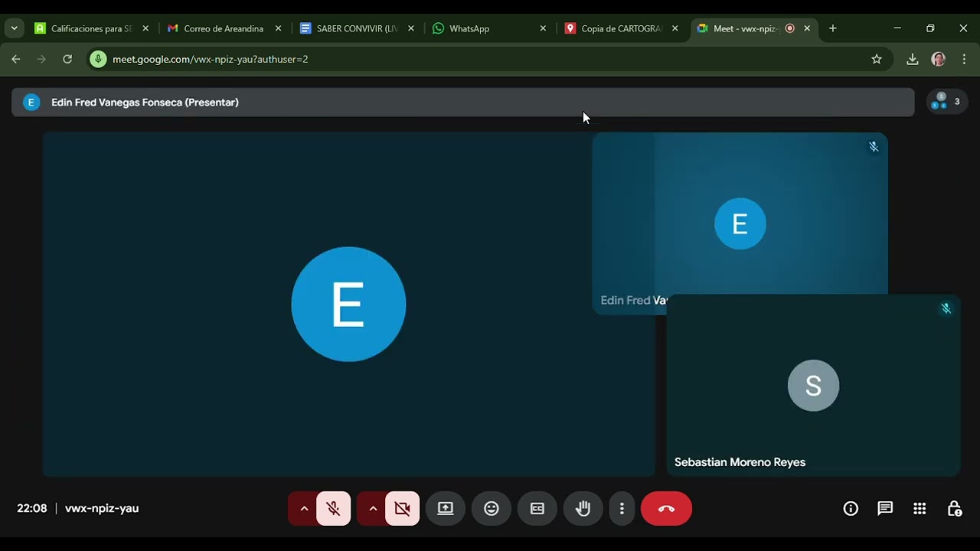Viewport: 980px width, 551px height.
Task: Leave the call with the red button
Action: point(666,508)
